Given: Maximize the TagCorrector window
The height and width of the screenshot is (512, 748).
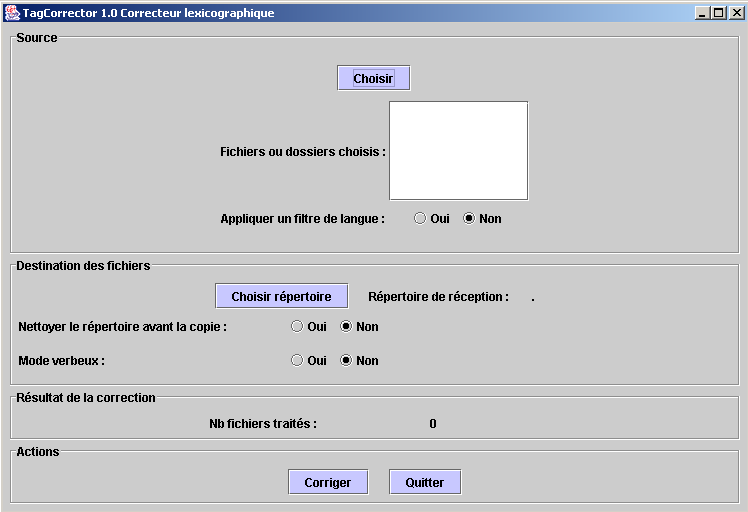Looking at the screenshot, I should pyautogui.click(x=718, y=13).
